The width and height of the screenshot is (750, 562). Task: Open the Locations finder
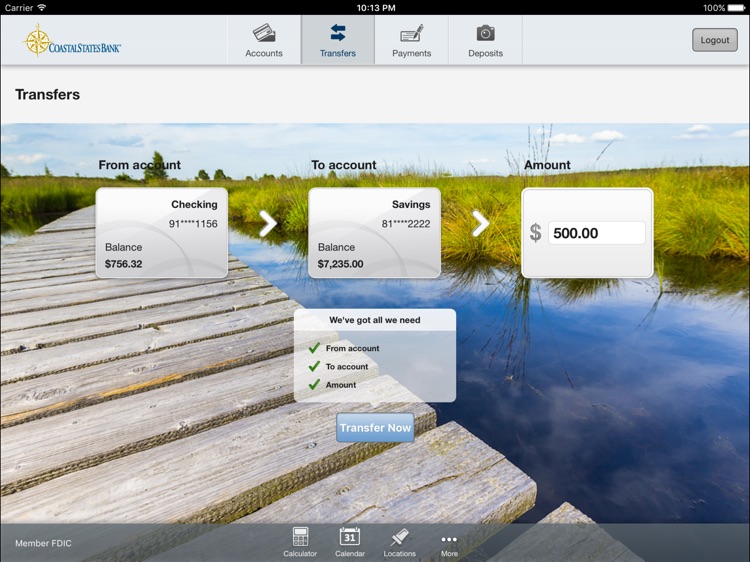pos(399,542)
